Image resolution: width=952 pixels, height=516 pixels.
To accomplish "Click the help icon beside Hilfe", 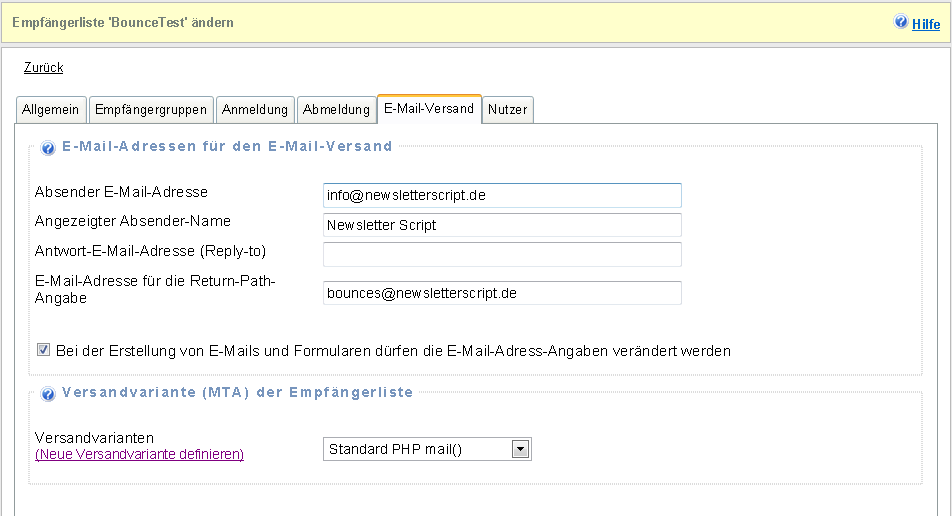I will [901, 22].
